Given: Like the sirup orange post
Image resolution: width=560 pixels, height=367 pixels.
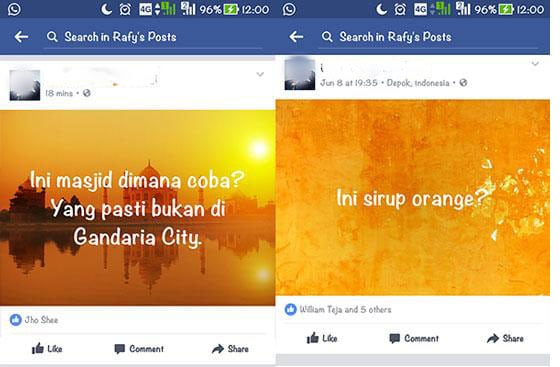Looking at the screenshot, I should [322, 338].
